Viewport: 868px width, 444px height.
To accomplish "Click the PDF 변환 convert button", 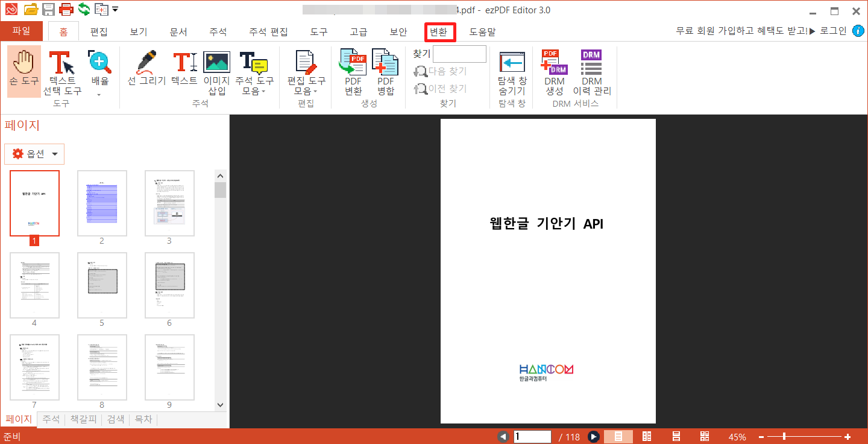I will click(353, 72).
